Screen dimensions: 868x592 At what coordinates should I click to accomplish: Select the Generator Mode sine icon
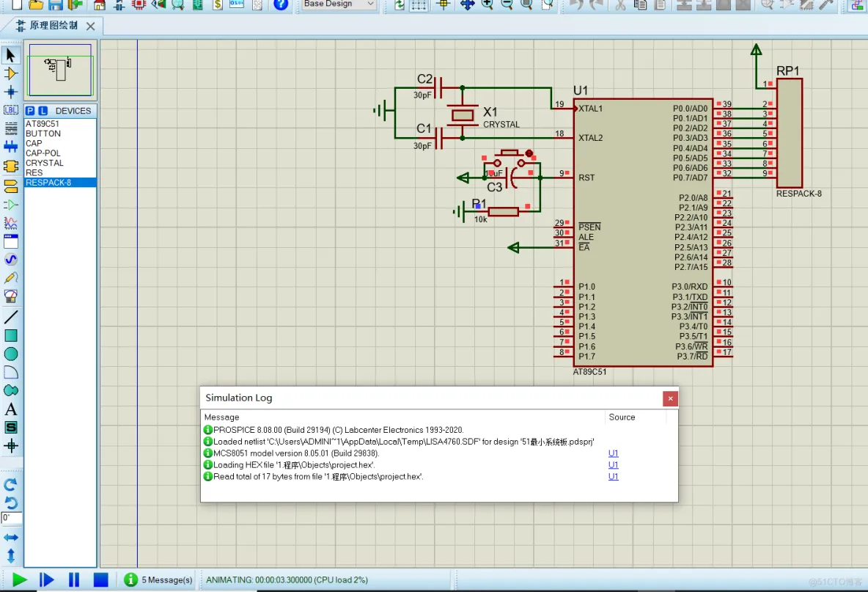(x=10, y=260)
